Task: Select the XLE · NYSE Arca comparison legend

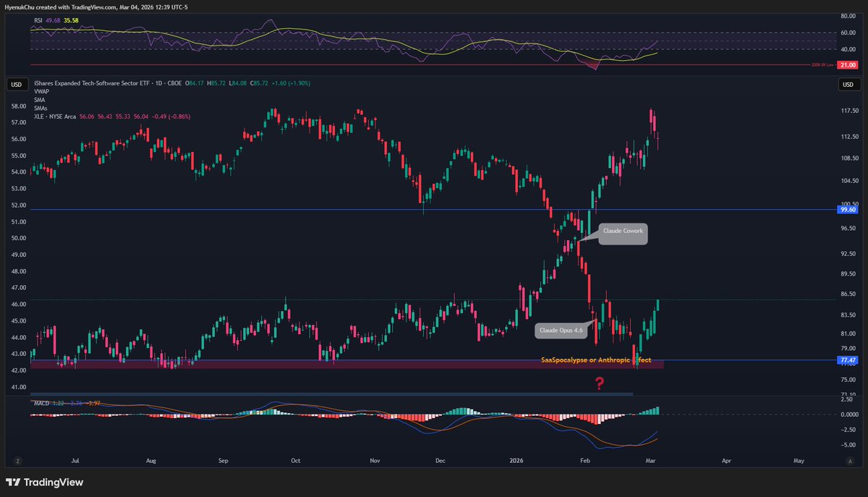Action: click(54, 116)
